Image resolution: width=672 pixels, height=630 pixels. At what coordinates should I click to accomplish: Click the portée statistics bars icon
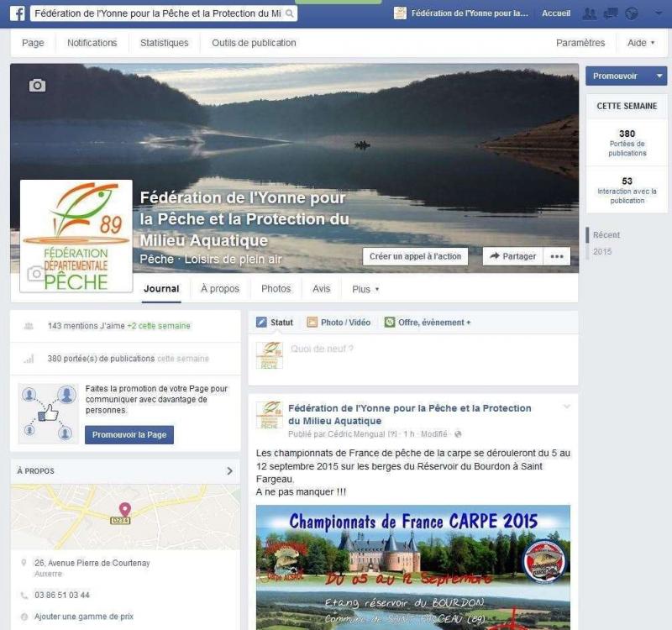point(29,359)
